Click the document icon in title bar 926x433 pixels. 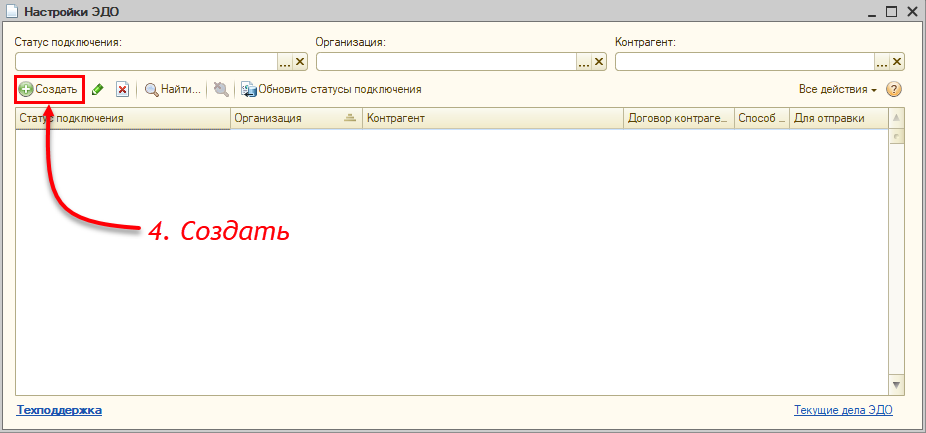[x=12, y=11]
